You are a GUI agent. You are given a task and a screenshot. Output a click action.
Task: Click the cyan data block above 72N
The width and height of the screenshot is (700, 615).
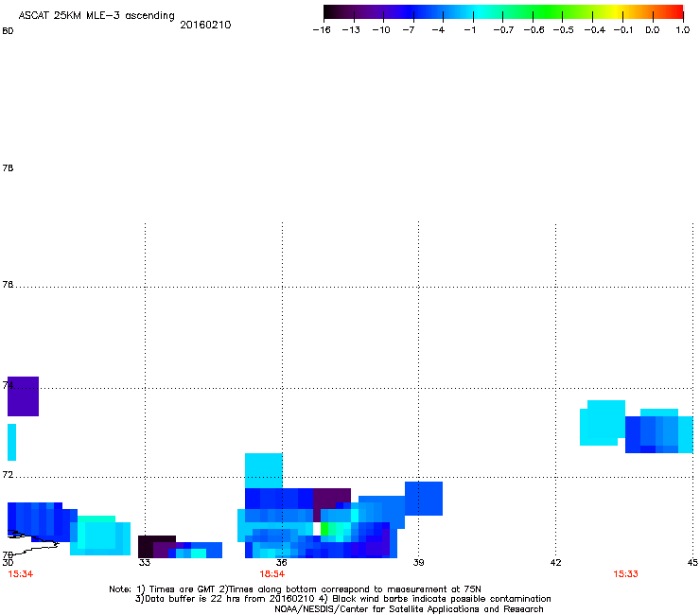263,470
